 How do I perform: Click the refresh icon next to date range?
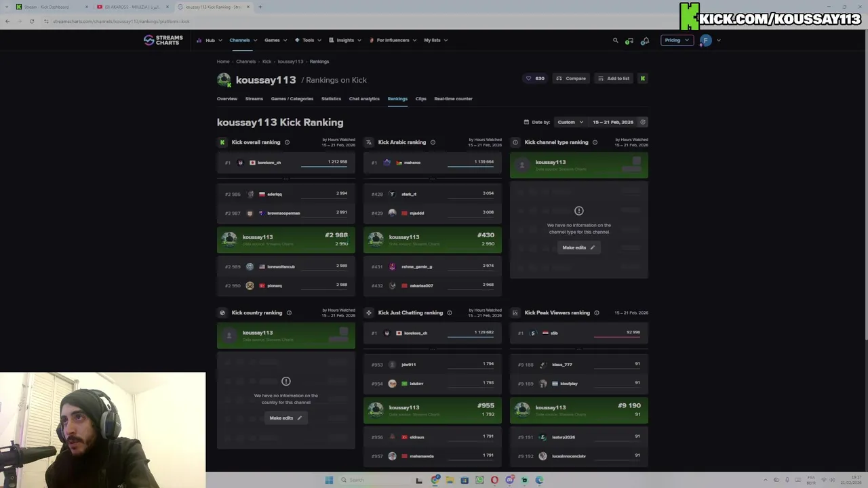tap(643, 122)
